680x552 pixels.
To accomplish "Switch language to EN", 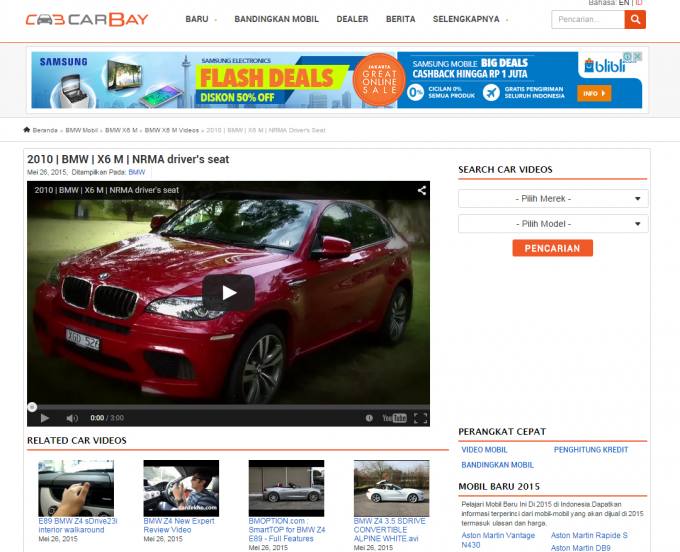I will (x=624, y=3).
